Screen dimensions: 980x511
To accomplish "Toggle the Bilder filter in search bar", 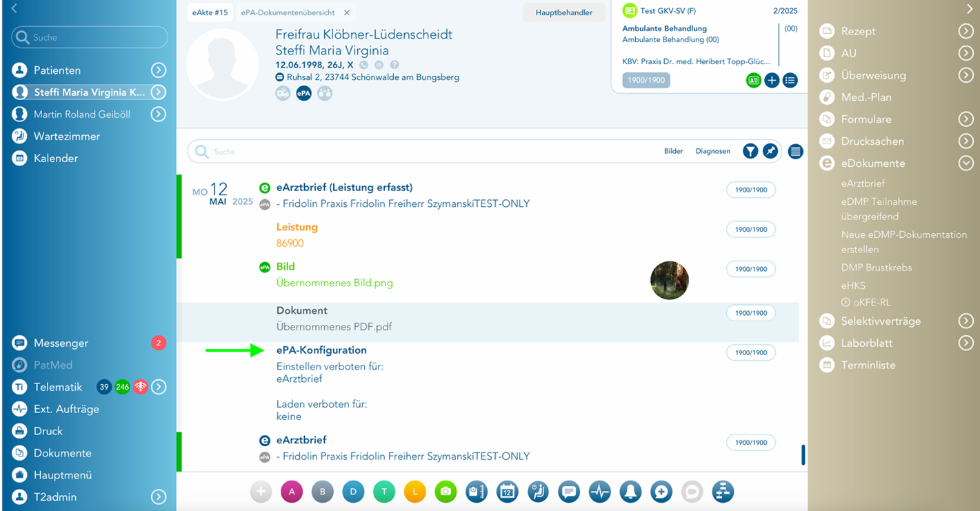I will [x=673, y=151].
